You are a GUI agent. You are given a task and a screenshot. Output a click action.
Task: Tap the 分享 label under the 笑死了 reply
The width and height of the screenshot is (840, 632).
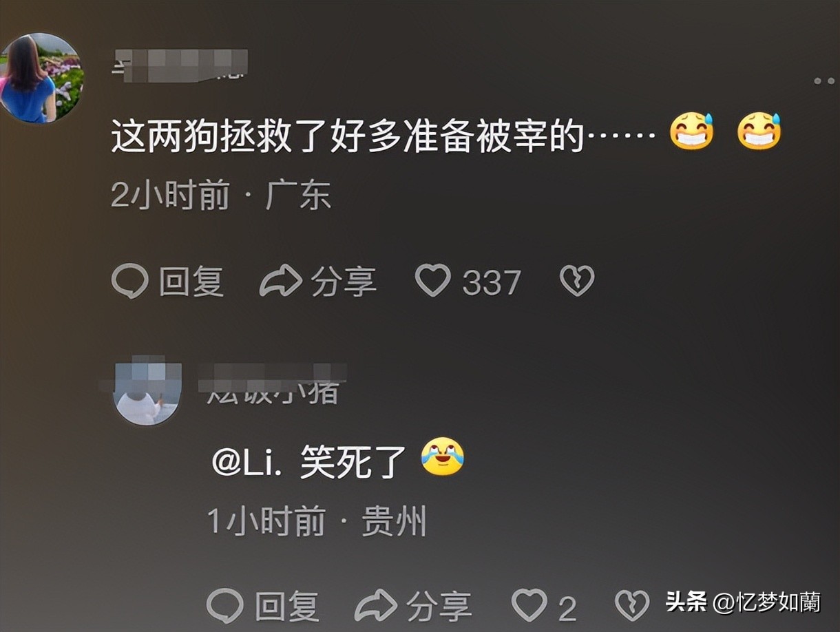(439, 607)
